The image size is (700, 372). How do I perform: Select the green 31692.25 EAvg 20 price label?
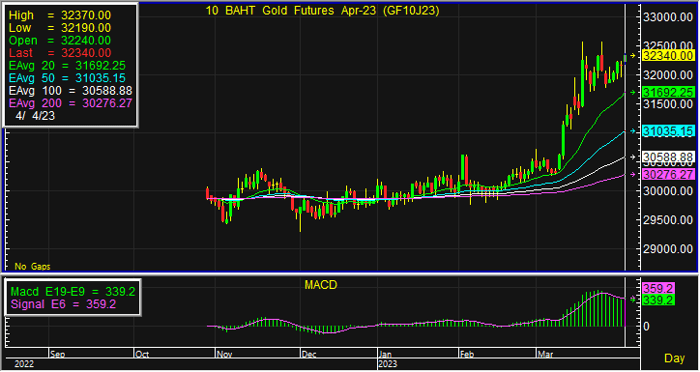pyautogui.click(x=668, y=92)
